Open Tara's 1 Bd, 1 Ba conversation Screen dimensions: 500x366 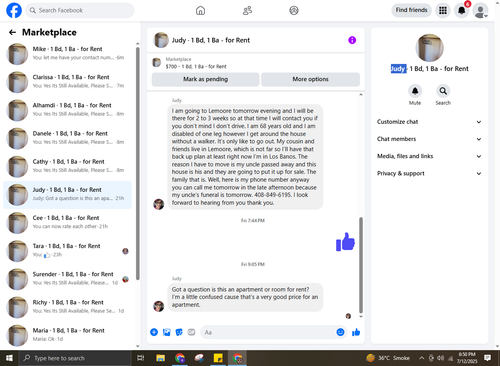click(x=68, y=251)
